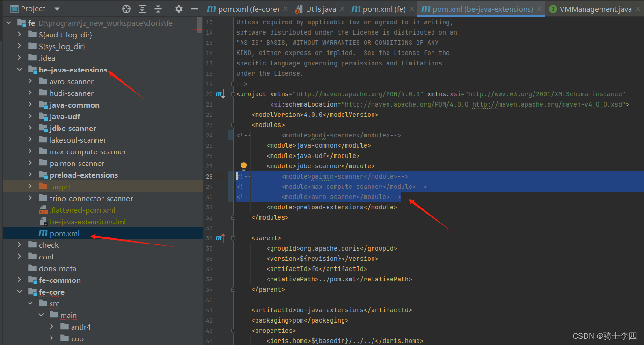This screenshot has width=644, height=345.
Task: Expand the avro-scanner folder
Action: pos(30,81)
